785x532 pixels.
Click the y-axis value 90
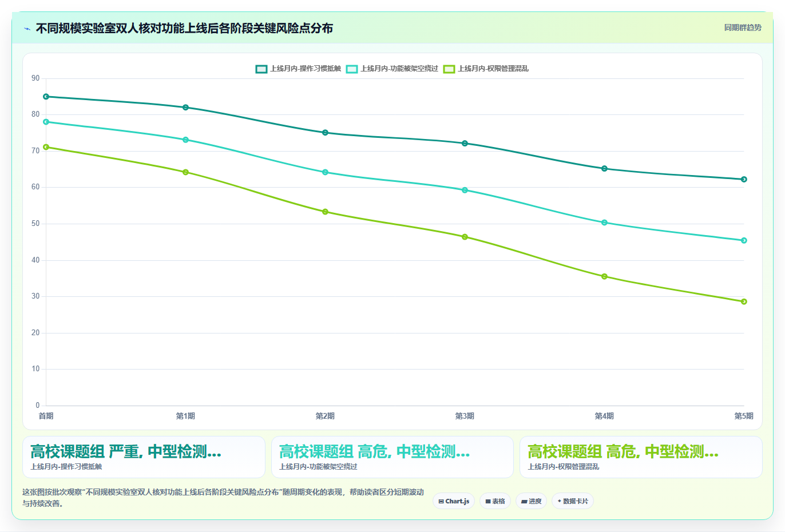pos(35,78)
